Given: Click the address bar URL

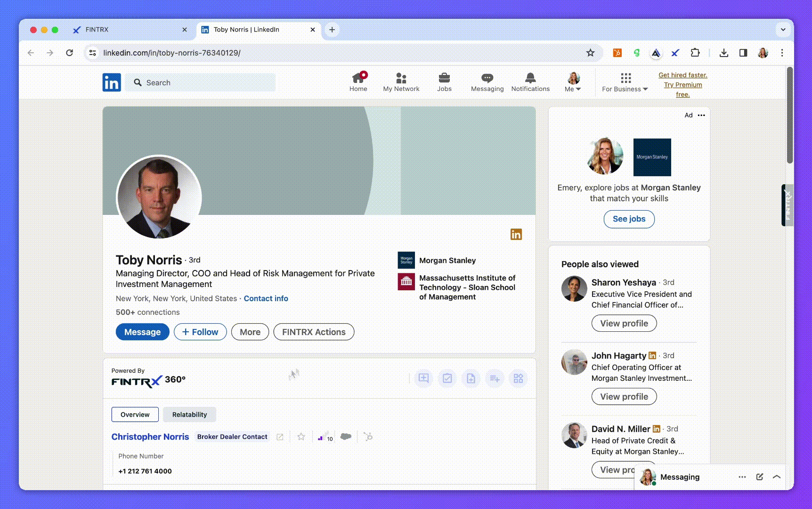Looking at the screenshot, I should (x=172, y=53).
